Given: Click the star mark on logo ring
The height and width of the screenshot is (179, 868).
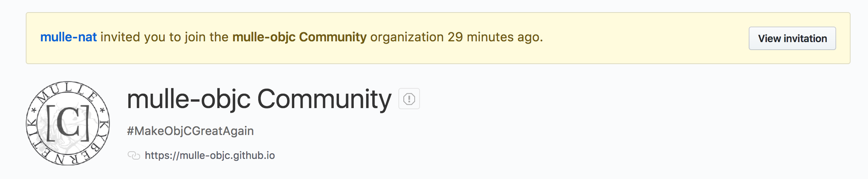Looking at the screenshot, I should click(102, 110).
